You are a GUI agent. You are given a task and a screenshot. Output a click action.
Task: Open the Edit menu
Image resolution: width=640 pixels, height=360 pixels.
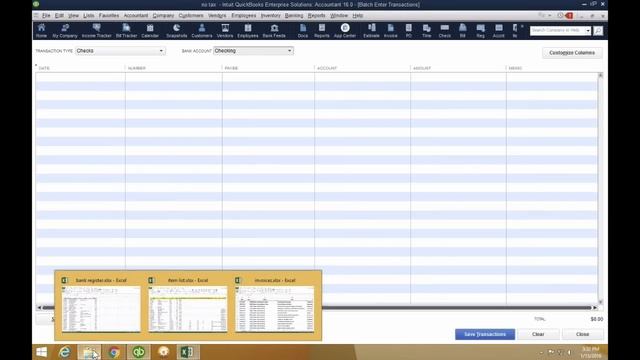pos(59,16)
